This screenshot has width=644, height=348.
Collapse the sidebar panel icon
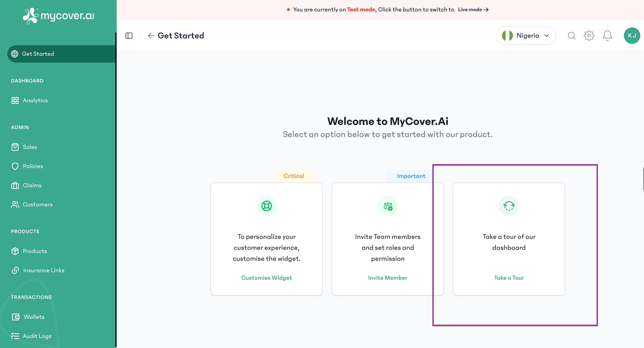129,35
